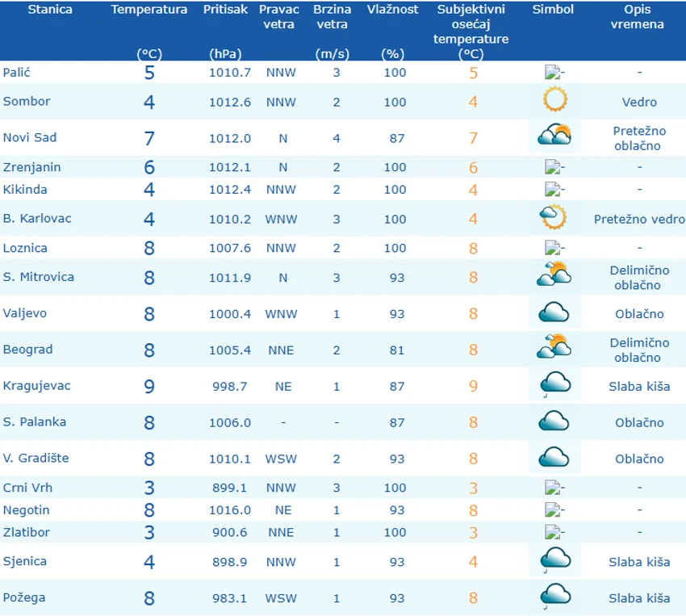Viewport: 686px width, 616px height.
Task: Select the Novi Sad station name
Action: (x=30, y=137)
